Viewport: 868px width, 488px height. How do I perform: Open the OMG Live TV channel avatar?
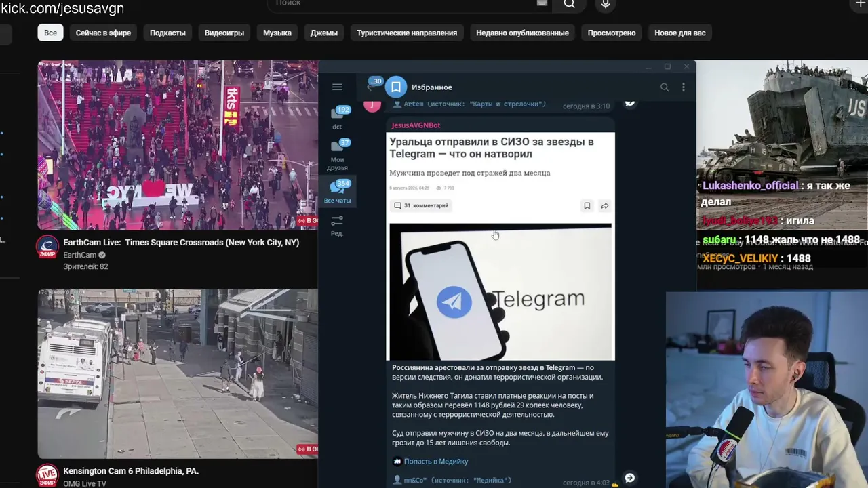[47, 476]
